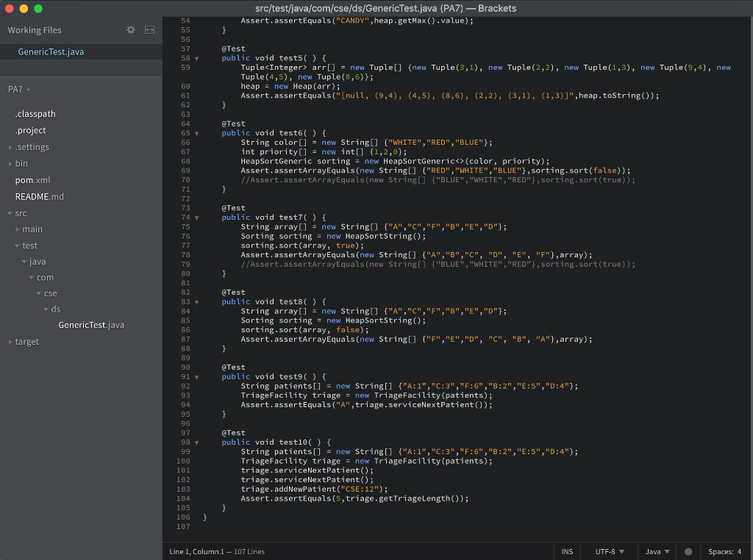The height and width of the screenshot is (560, 753).
Task: Open the PA7 project dropdown
Action: pyautogui.click(x=19, y=89)
